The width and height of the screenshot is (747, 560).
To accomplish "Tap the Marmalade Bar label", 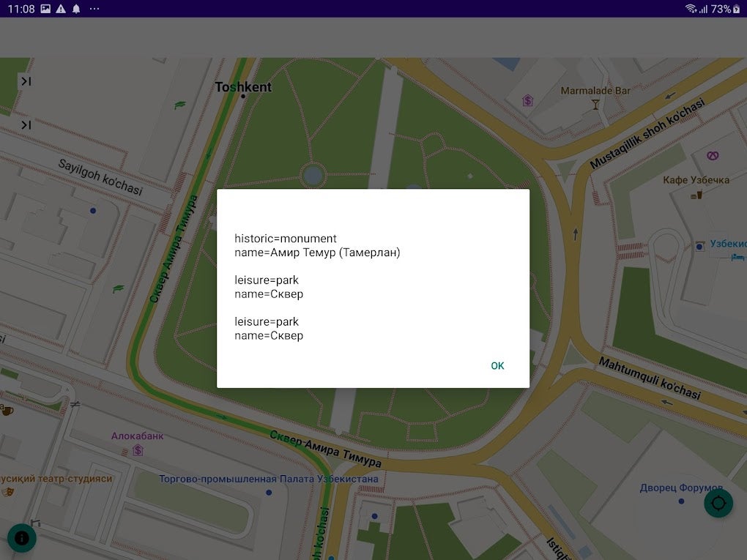I will (x=595, y=91).
